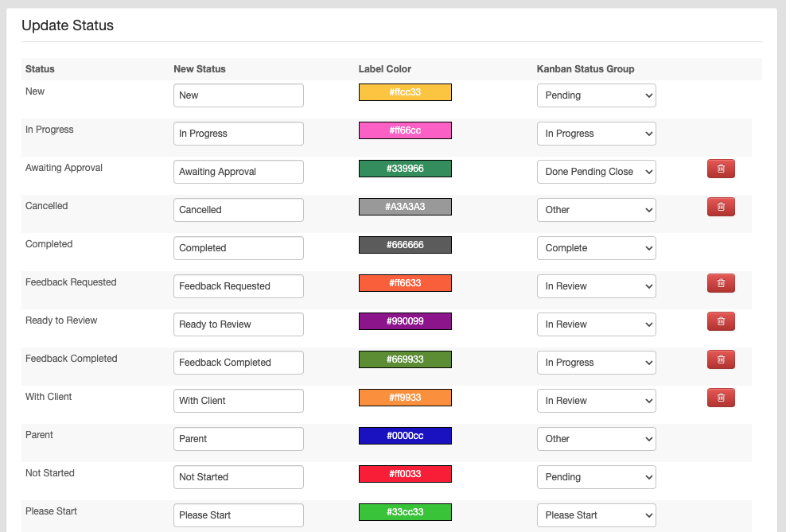Open the #ffcc33 label color picker

click(x=405, y=92)
